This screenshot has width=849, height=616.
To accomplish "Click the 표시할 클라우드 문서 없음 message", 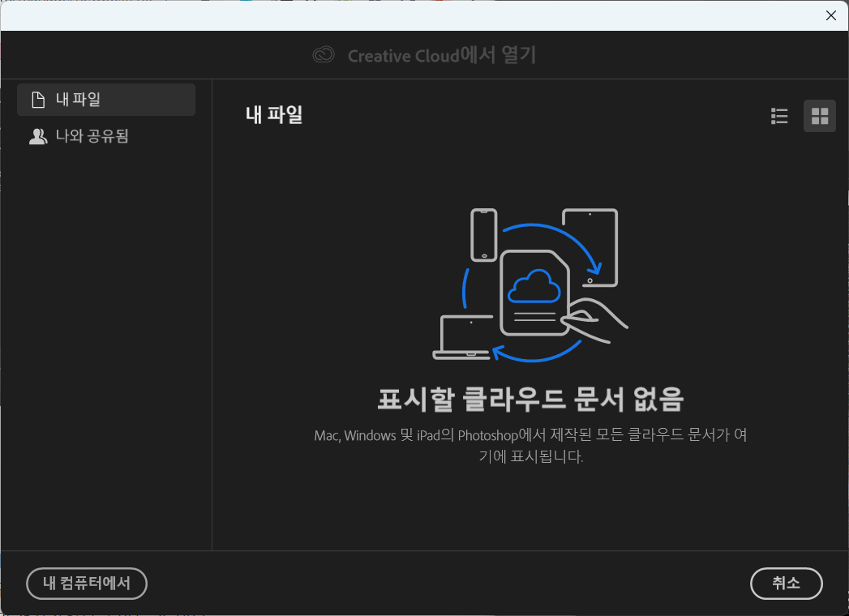I will click(530, 400).
